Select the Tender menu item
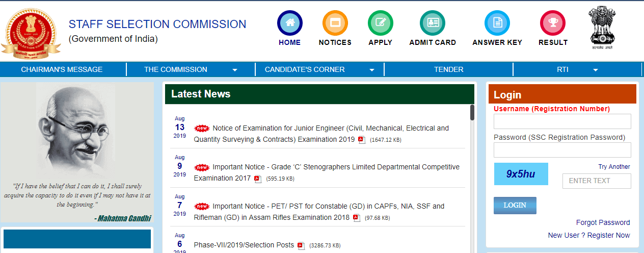Screen dimensions: 644x253 pos(448,69)
